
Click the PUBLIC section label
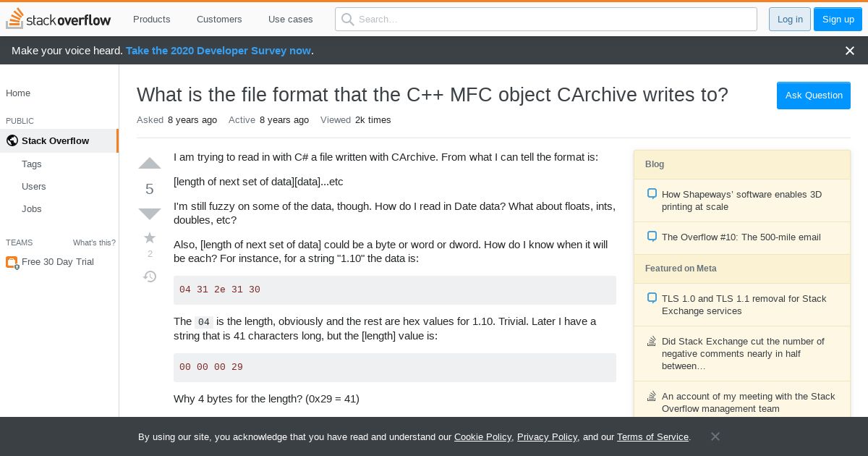pos(20,121)
